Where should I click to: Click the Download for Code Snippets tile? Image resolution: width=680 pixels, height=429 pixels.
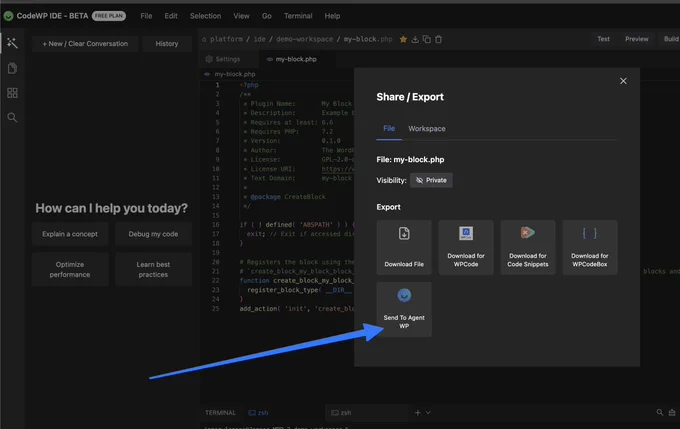[x=528, y=247]
